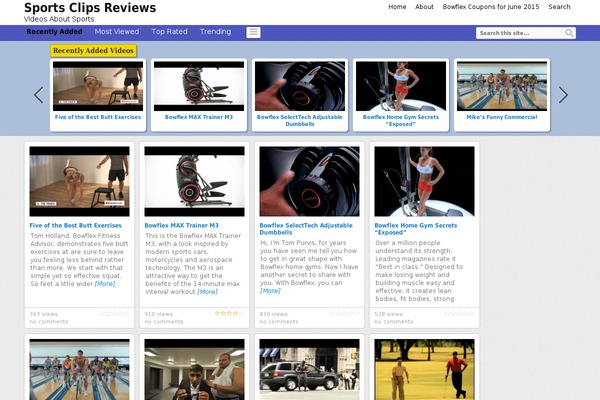Click no comments under MAX Trainer M3 card
This screenshot has height=400, width=600.
(x=164, y=322)
